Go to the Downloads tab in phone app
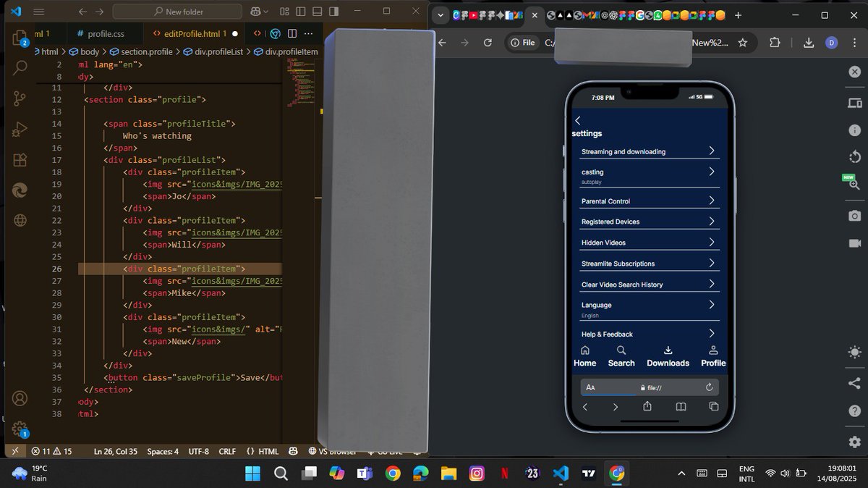 tap(668, 356)
